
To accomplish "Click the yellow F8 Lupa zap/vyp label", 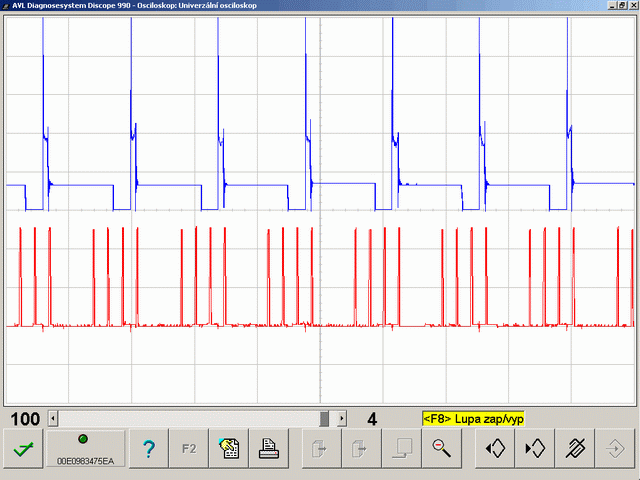I will click(473, 419).
